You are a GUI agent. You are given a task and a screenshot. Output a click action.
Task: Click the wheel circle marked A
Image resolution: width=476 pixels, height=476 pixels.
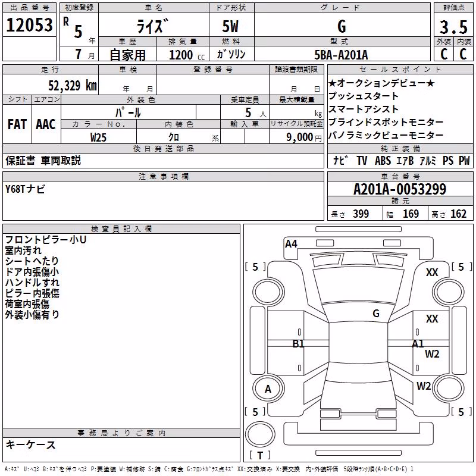coord(268,389)
